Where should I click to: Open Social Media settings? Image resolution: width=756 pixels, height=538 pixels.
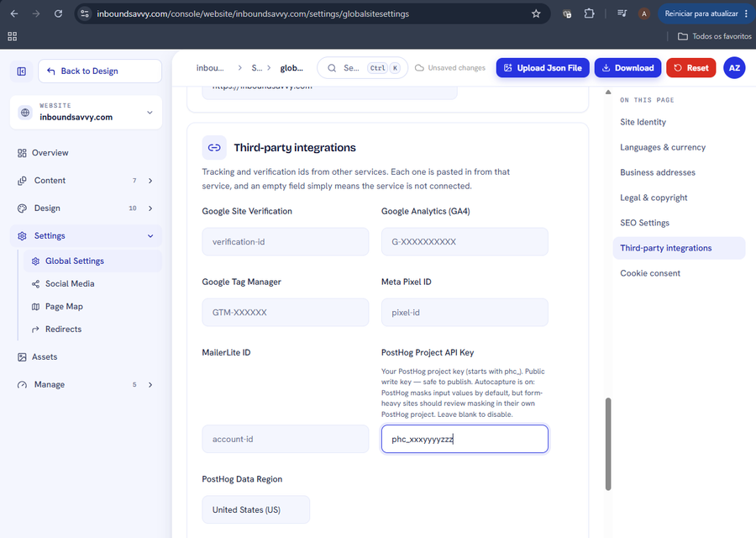coord(92,284)
